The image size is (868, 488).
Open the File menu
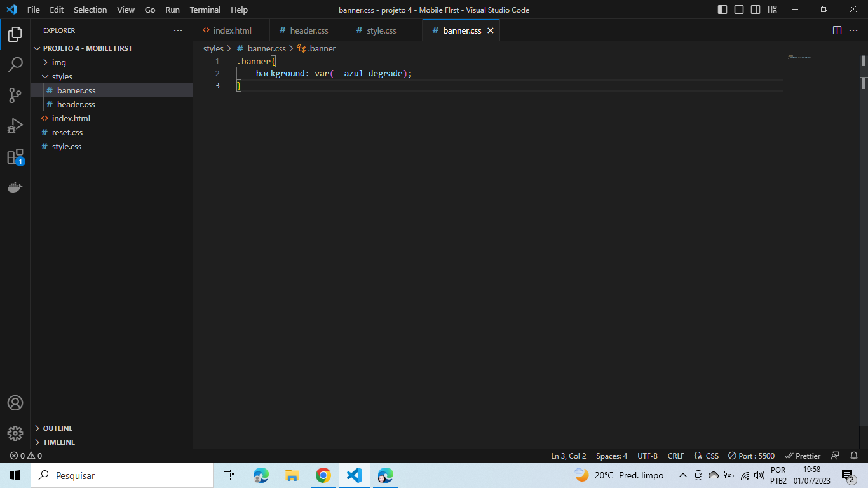click(34, 10)
